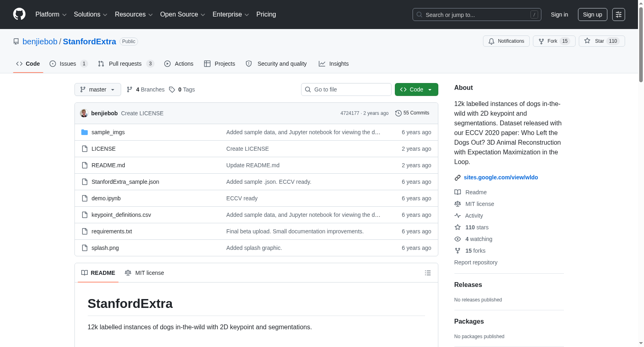
Task: View the 4 Branches list
Action: click(146, 89)
